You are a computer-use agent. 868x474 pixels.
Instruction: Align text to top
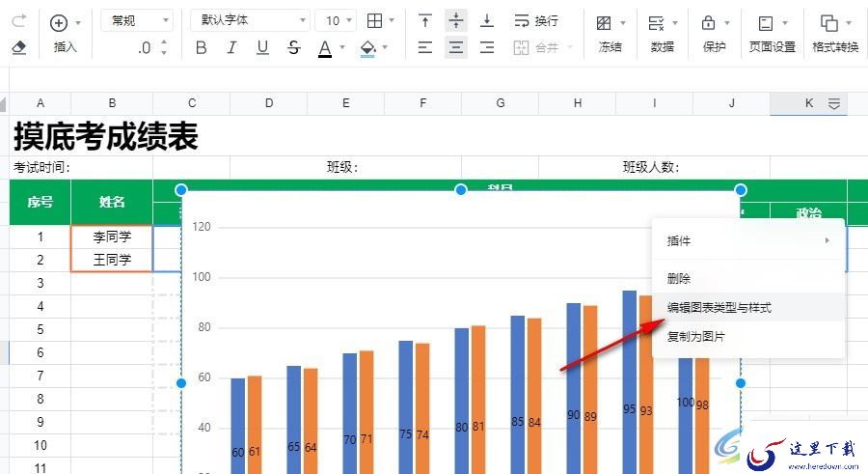click(424, 21)
